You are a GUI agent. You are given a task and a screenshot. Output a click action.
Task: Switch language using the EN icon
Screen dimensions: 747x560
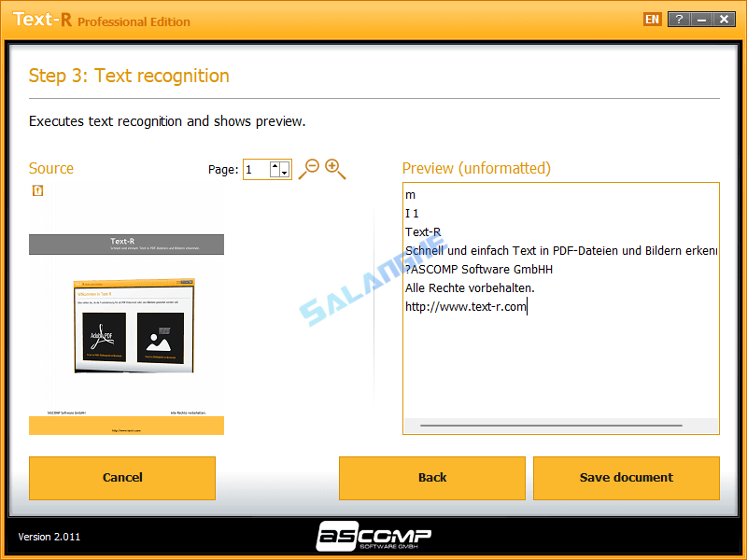coord(652,19)
